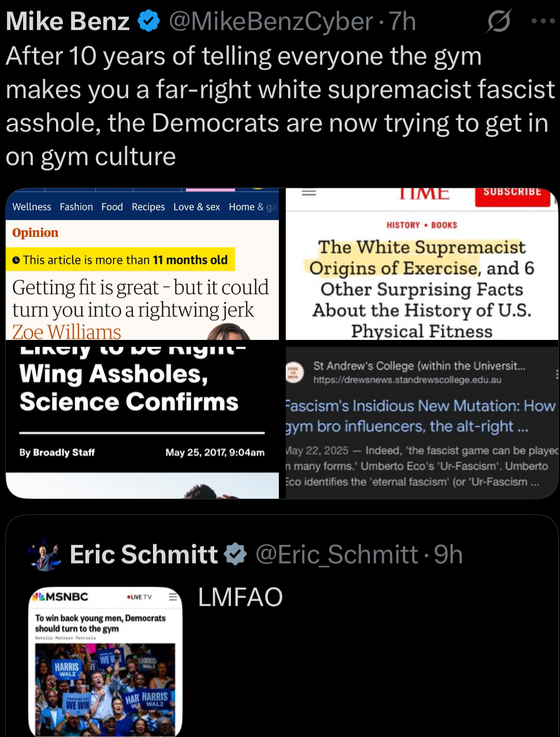Click the Zoe Williams author link
The width and height of the screenshot is (560, 737).
(67, 332)
